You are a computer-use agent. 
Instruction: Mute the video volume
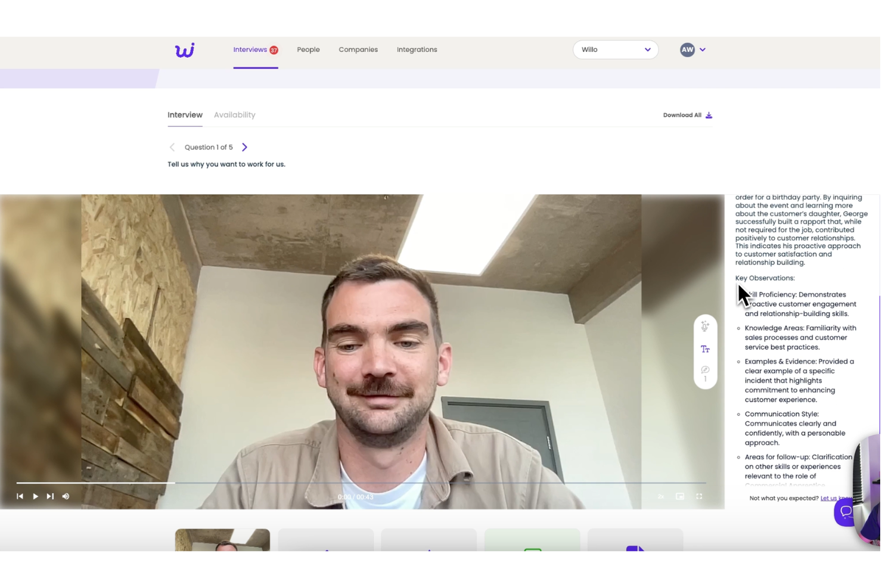pos(66,496)
